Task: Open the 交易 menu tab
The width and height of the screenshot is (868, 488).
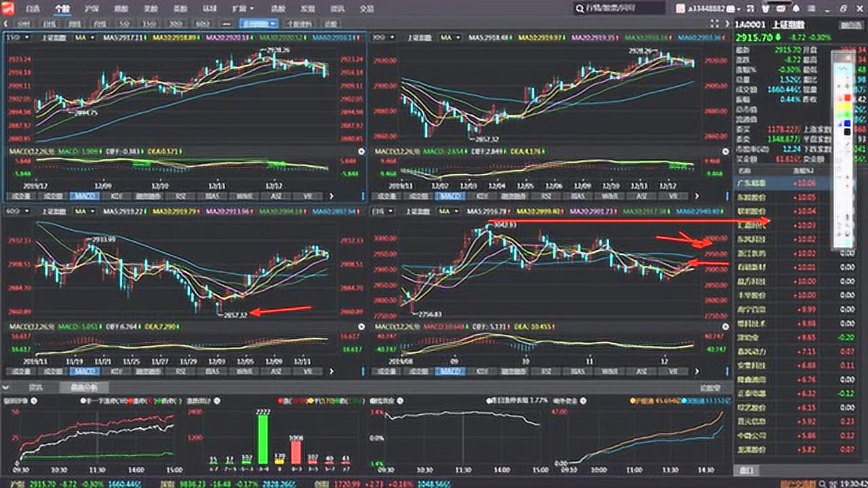Action: (366, 9)
